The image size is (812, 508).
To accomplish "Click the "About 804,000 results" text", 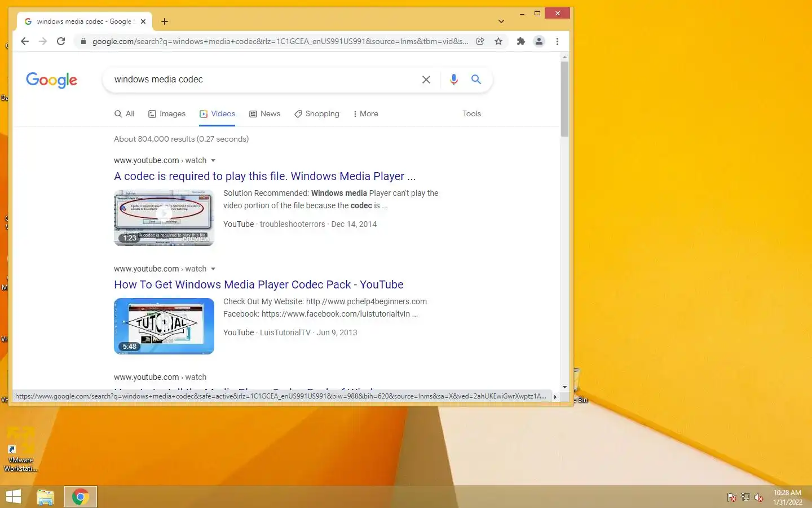I will (x=181, y=139).
